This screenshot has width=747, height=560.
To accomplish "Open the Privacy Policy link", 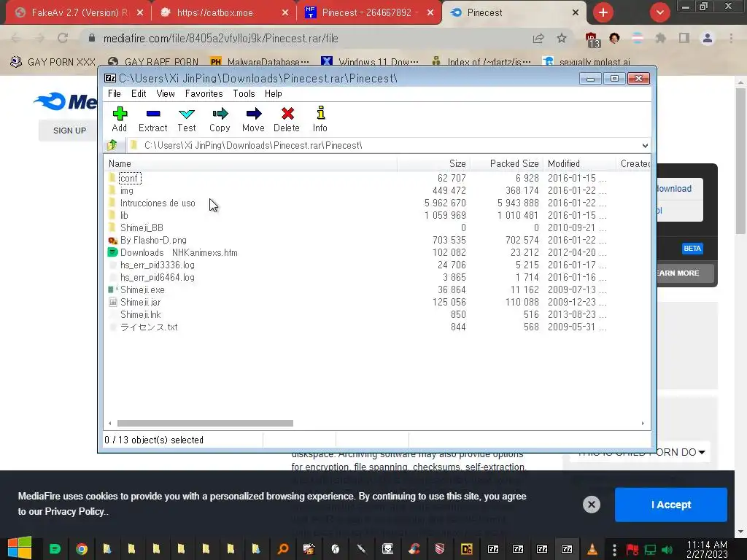I will coord(74,511).
